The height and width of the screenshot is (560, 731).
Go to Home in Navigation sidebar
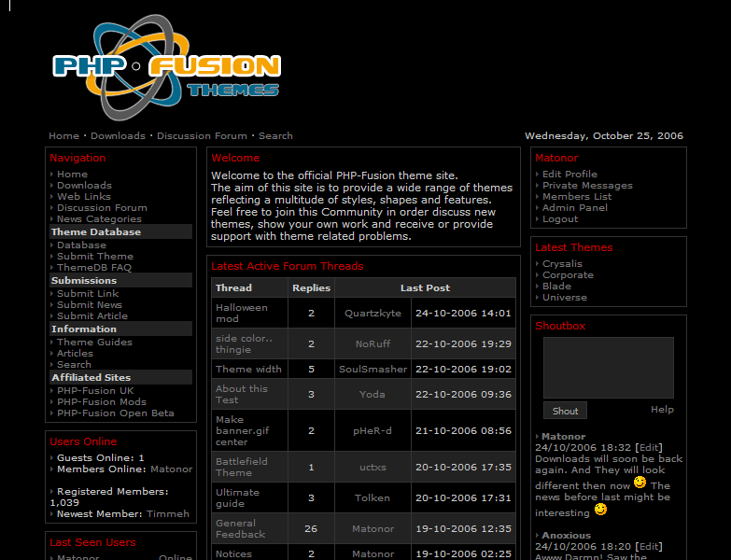coord(72,175)
